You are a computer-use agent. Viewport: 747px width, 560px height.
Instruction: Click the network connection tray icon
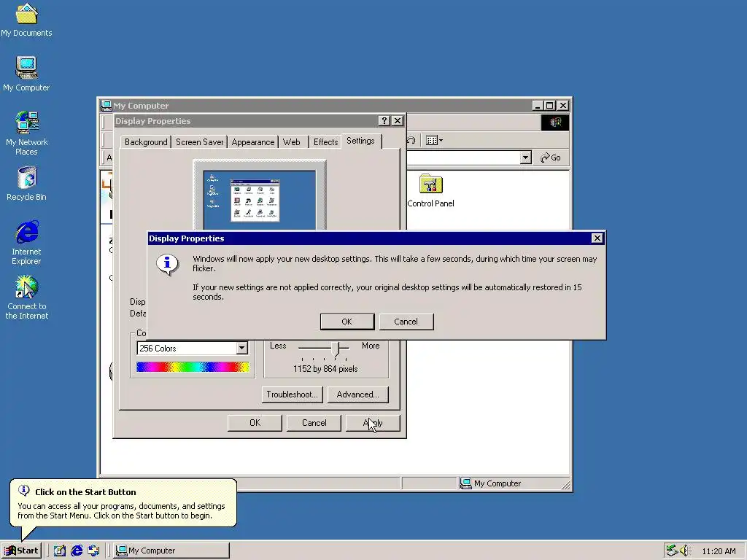672,551
